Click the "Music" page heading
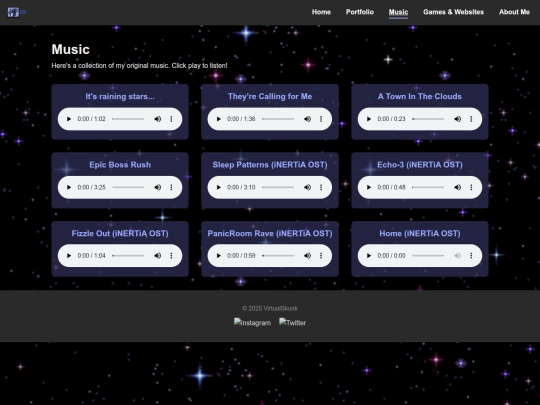This screenshot has width=540, height=405. [71, 50]
